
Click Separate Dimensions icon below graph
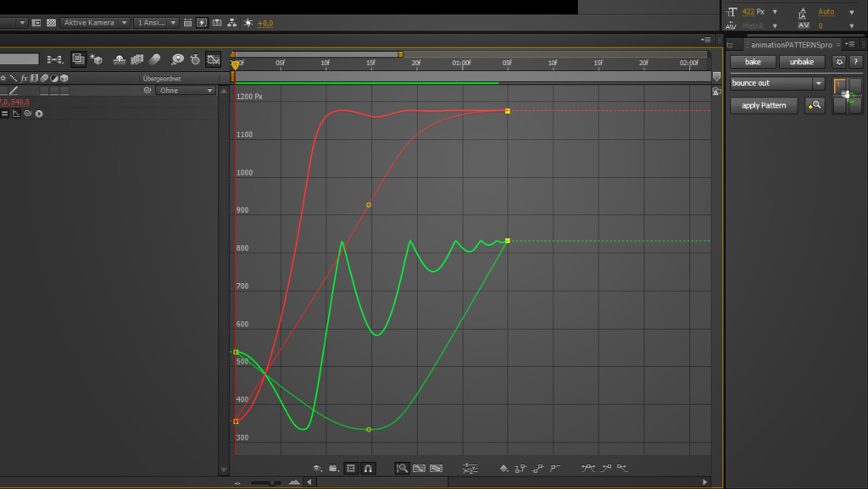(x=470, y=468)
